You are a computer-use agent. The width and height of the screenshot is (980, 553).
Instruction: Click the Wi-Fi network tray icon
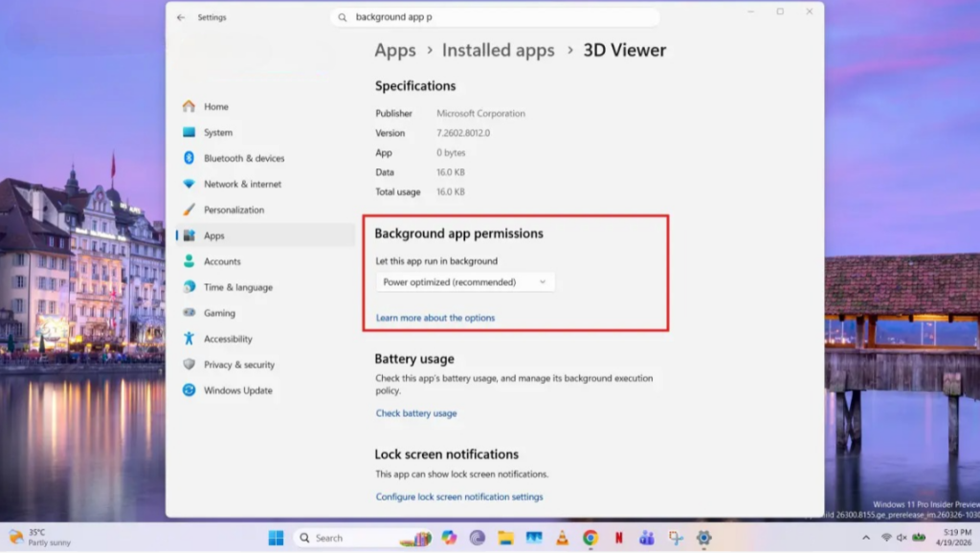(x=885, y=538)
